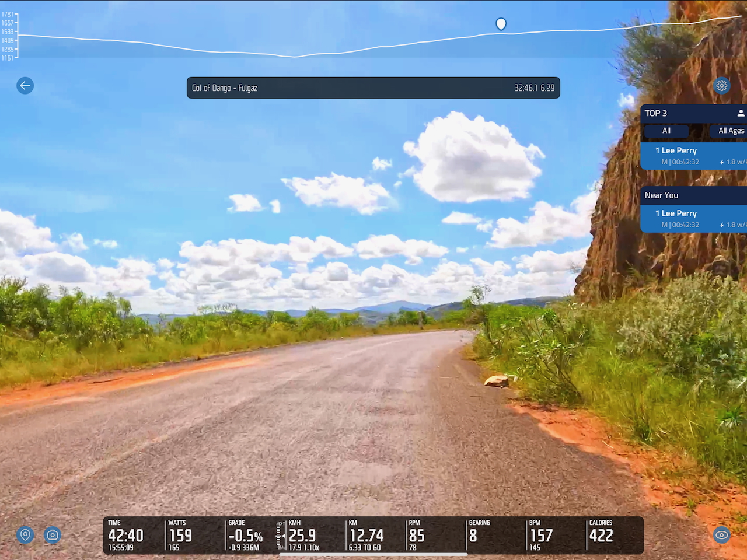Toggle HUD visibility with the eye icon

tap(722, 534)
